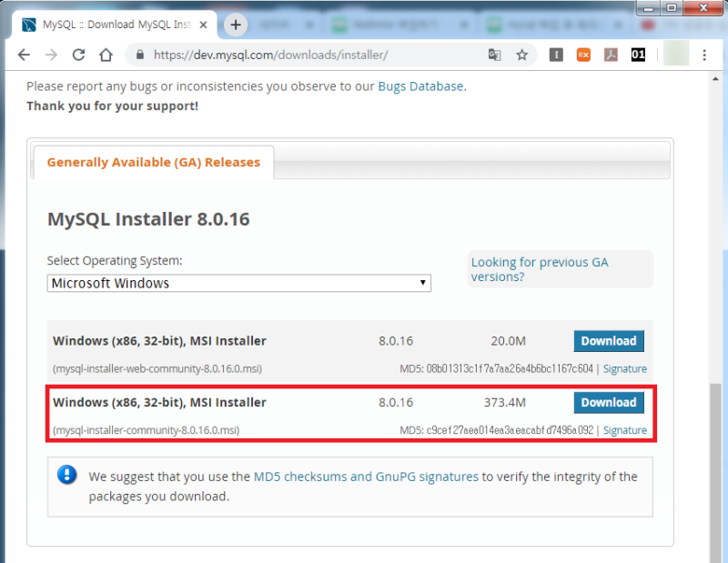Screen dimensions: 728x563
Task: Open the PDF extension icon
Action: coord(611,55)
